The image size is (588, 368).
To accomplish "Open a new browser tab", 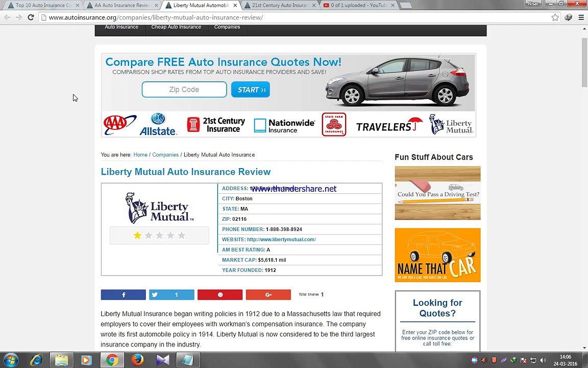I will click(406, 5).
